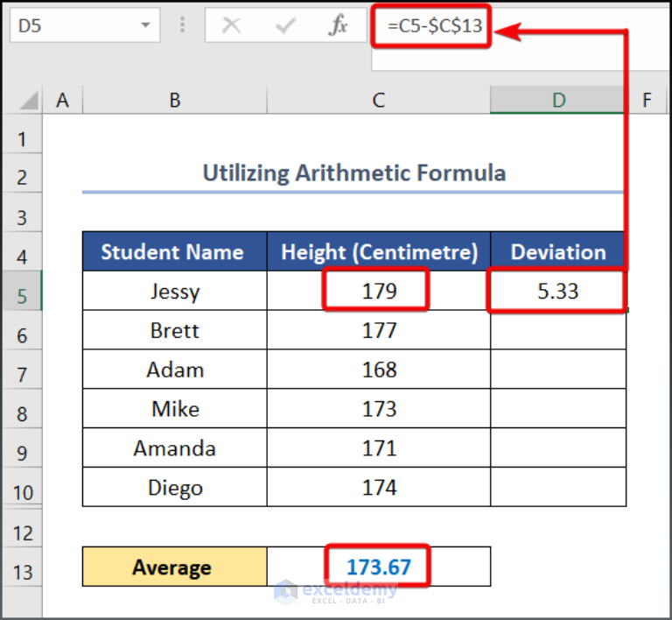This screenshot has height=620, width=672.
Task: Select Brett's height cell 177
Action: pos(378,330)
